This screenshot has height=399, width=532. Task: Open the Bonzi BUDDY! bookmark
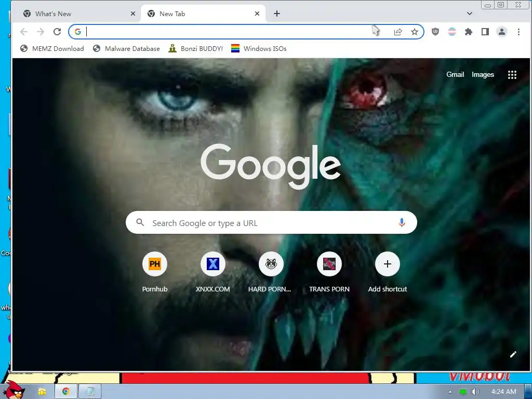[x=196, y=48]
